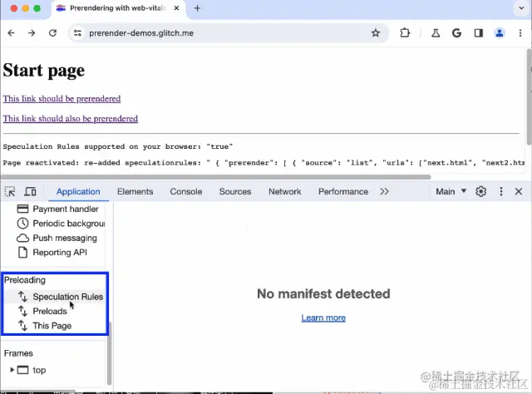The height and width of the screenshot is (394, 532).
Task: Click the Learn more link
Action: [x=323, y=318]
